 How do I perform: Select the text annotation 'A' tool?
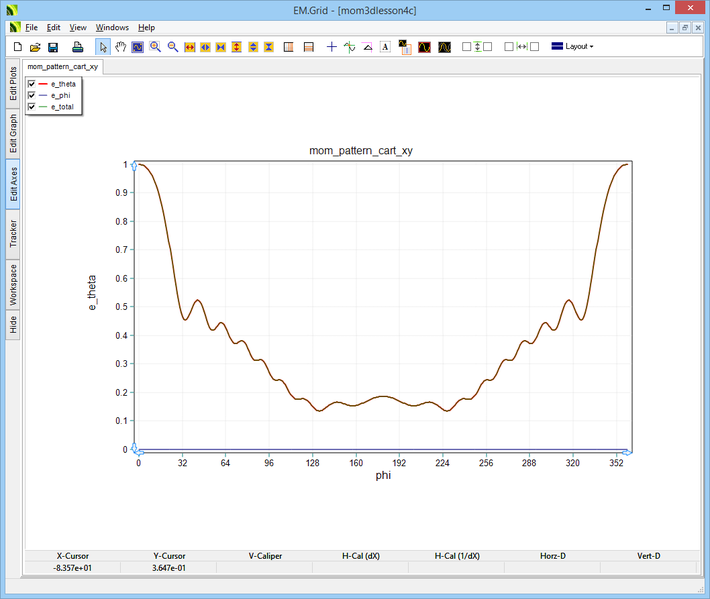pyautogui.click(x=385, y=47)
